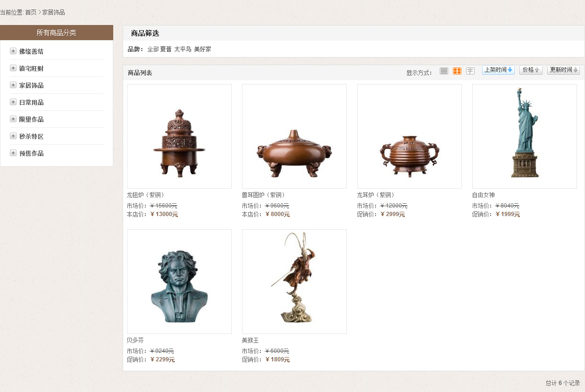Filter brand by 夏普
585x392 pixels.
click(166, 49)
